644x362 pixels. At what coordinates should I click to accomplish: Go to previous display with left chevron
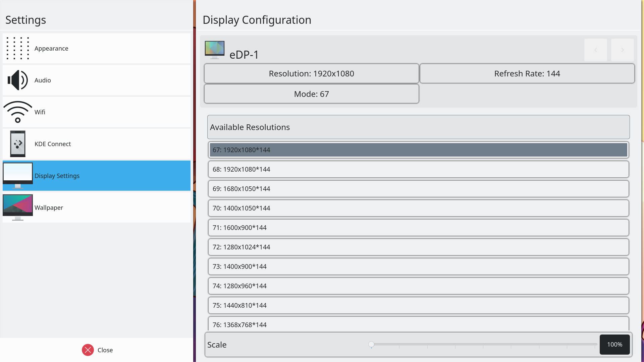click(x=595, y=50)
